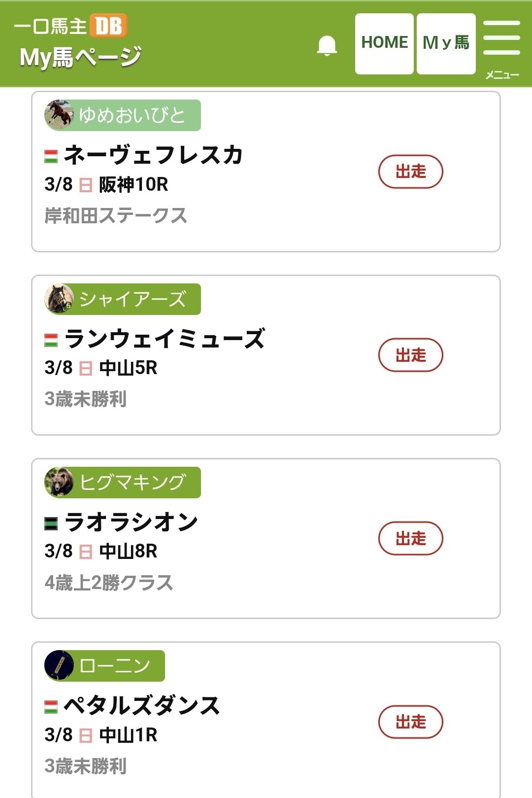Click the 一口馬主DB logo

(70, 26)
